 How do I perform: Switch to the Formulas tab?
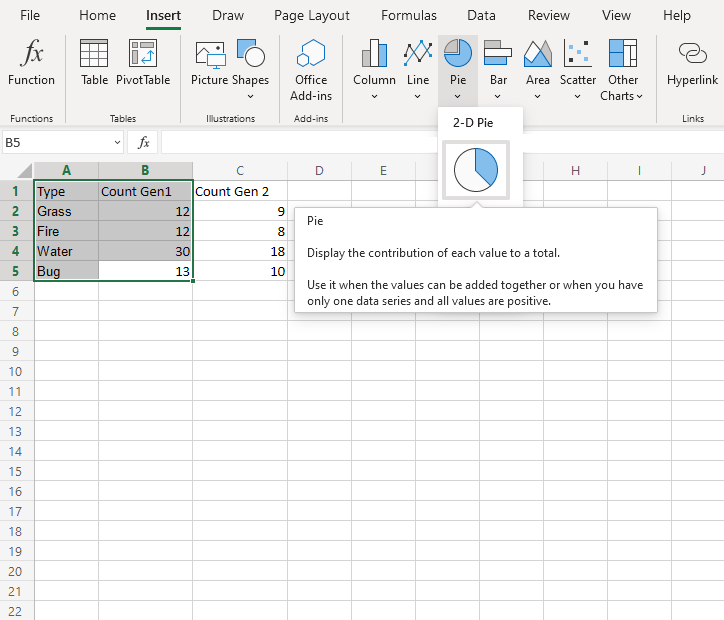tap(408, 16)
